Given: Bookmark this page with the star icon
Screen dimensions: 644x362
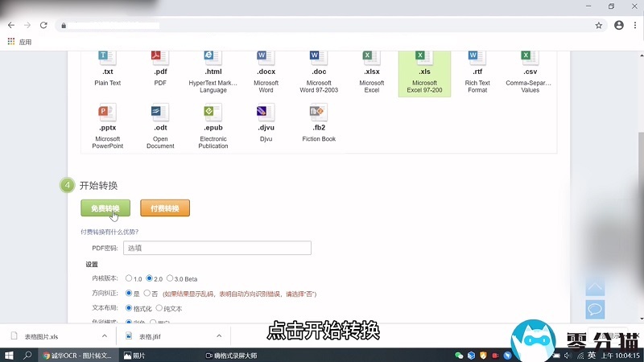Looking at the screenshot, I should click(598, 25).
